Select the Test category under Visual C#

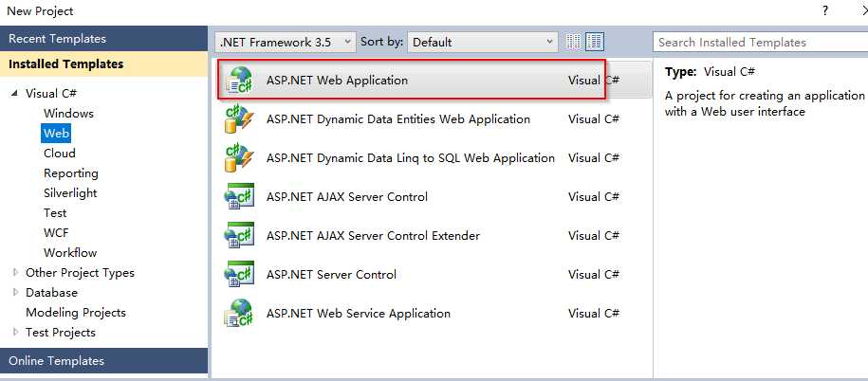click(x=55, y=213)
